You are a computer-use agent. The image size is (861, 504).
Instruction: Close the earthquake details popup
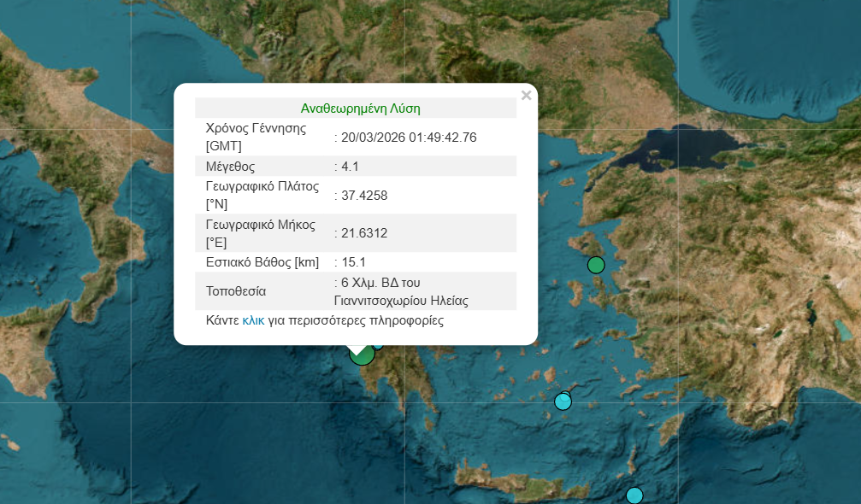(526, 96)
